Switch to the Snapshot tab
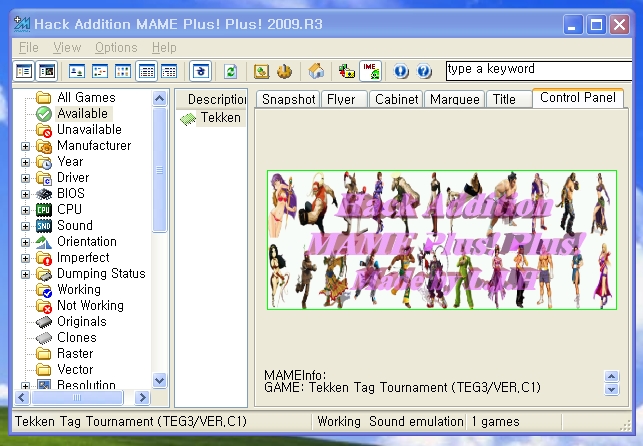The width and height of the screenshot is (643, 446). 288,100
